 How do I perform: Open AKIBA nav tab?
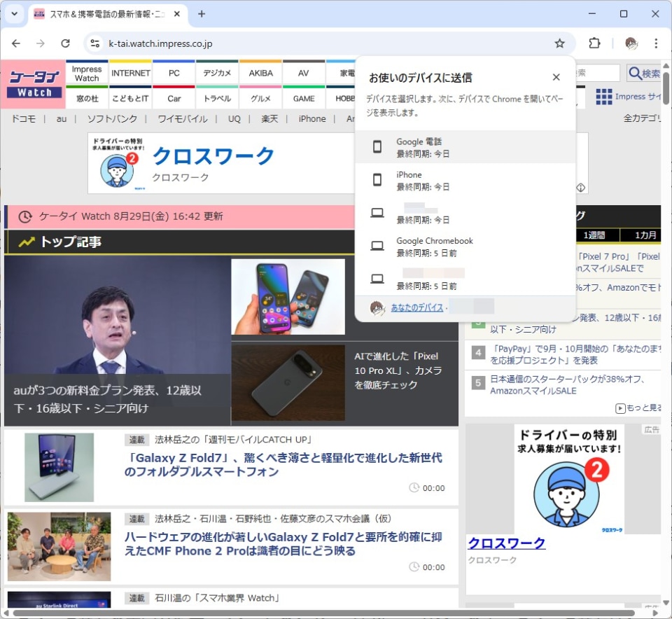pos(260,74)
